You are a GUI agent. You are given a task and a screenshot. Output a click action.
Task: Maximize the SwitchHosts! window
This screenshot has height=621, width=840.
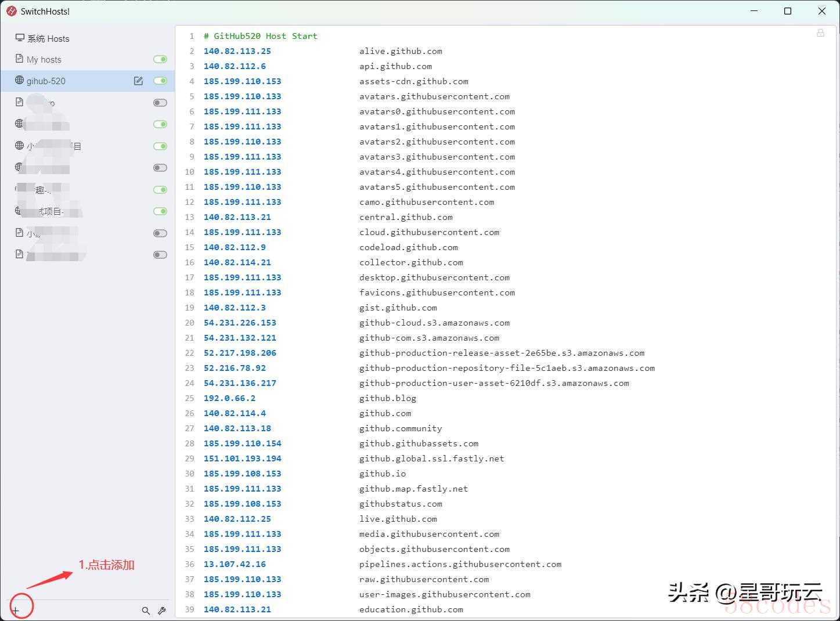(x=788, y=11)
